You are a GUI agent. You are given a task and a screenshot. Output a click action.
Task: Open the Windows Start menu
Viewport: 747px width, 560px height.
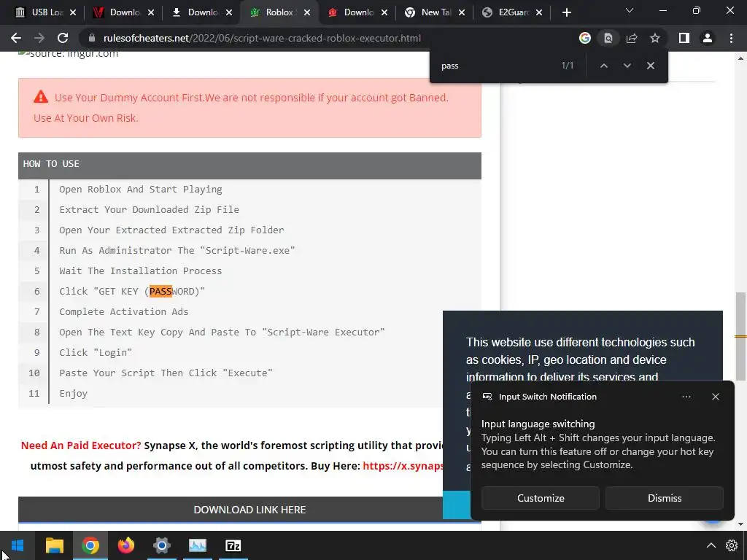coord(18,545)
